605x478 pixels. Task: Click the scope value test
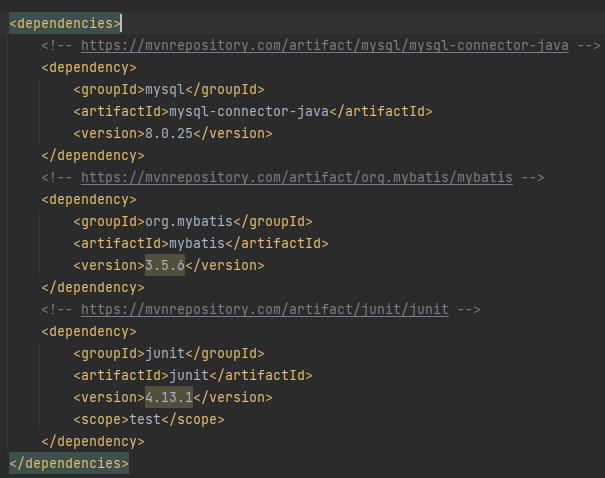(x=145, y=419)
